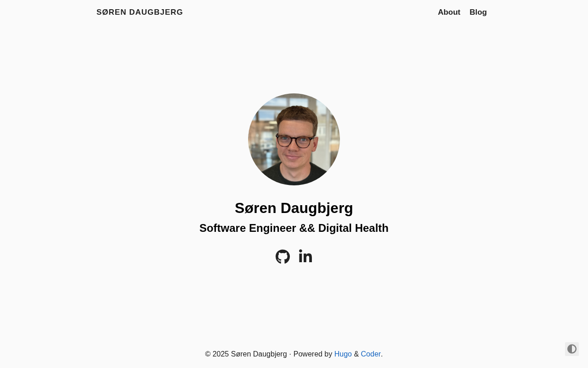The height and width of the screenshot is (368, 588).
Task: Click the Software Engineer && Digital Health subtitle
Action: tap(294, 228)
